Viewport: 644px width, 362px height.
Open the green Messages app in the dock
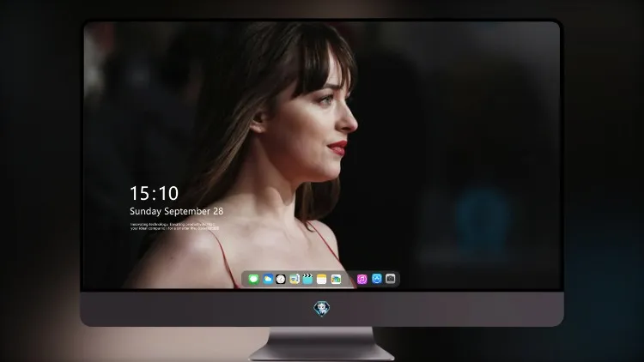(253, 279)
